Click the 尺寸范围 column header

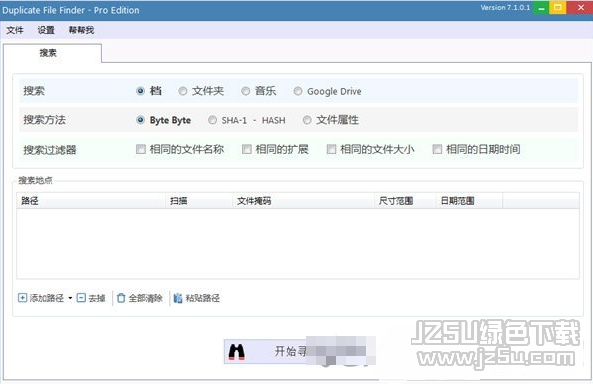click(x=405, y=201)
